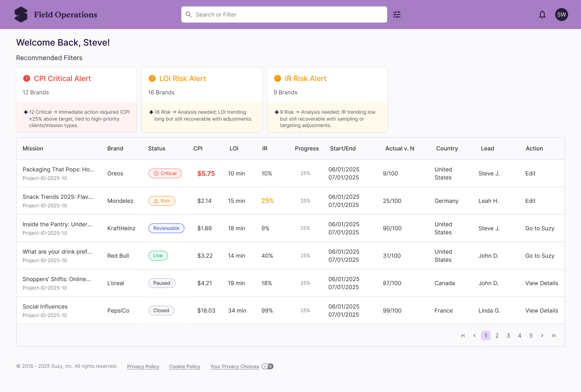Click the Field Operations logo icon

[x=21, y=15]
